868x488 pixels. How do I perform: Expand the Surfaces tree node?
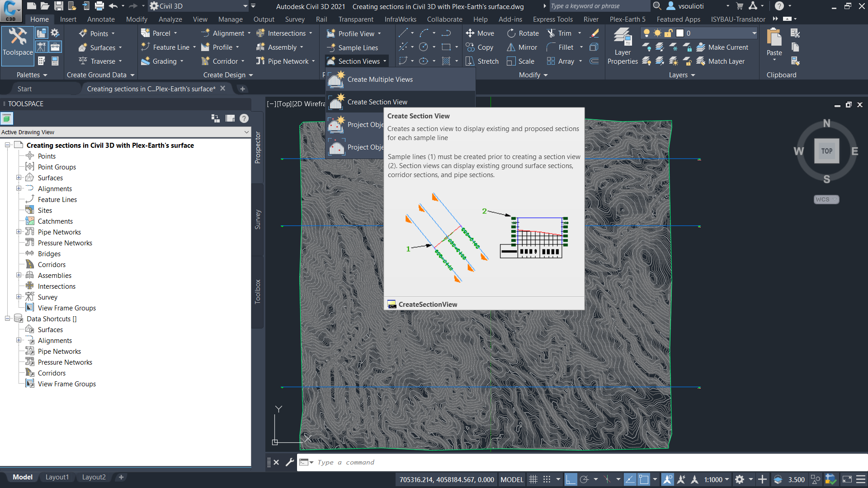[19, 178]
